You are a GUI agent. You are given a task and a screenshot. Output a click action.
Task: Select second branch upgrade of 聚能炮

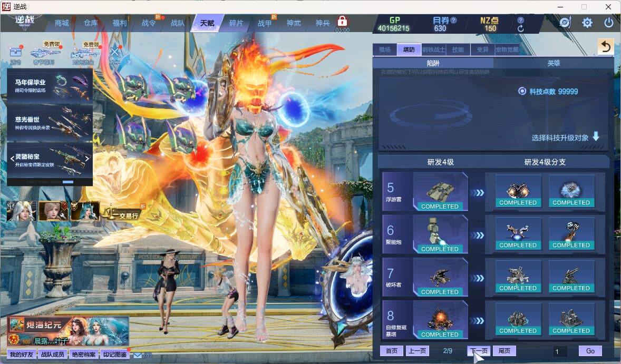coord(571,233)
